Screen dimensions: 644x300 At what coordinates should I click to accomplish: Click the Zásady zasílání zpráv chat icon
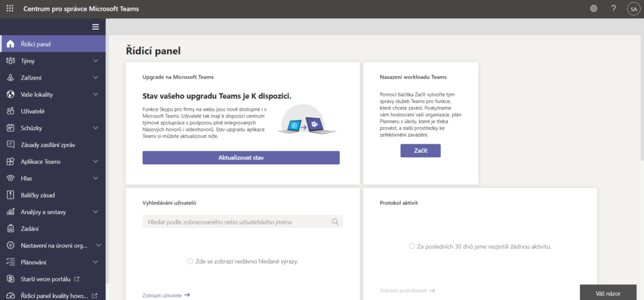(11, 145)
